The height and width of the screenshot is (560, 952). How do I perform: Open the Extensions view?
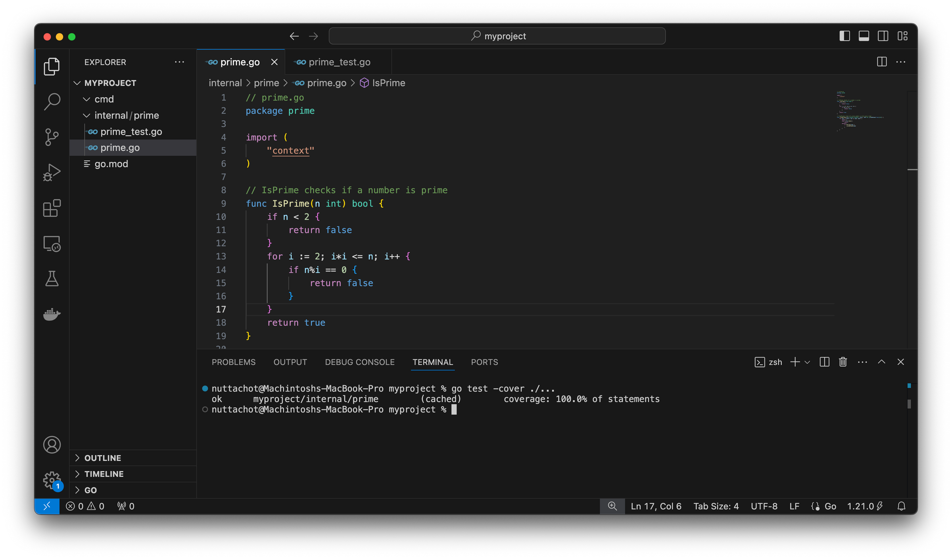pyautogui.click(x=52, y=208)
